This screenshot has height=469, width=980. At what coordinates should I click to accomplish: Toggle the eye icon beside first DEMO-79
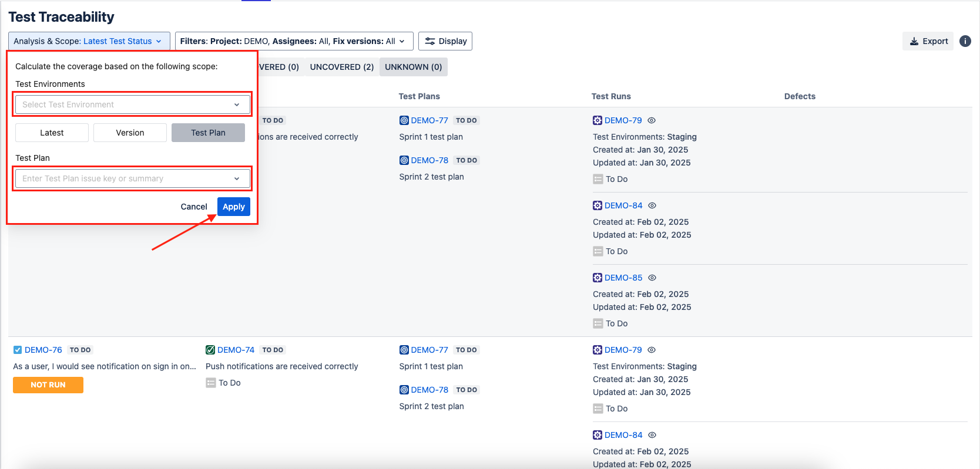pyautogui.click(x=652, y=120)
